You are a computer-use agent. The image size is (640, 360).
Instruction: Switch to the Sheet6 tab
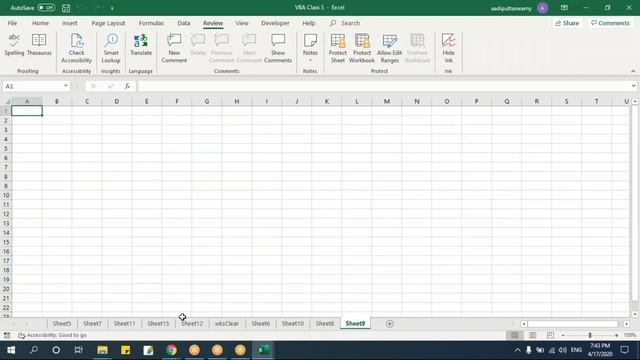tap(260, 323)
